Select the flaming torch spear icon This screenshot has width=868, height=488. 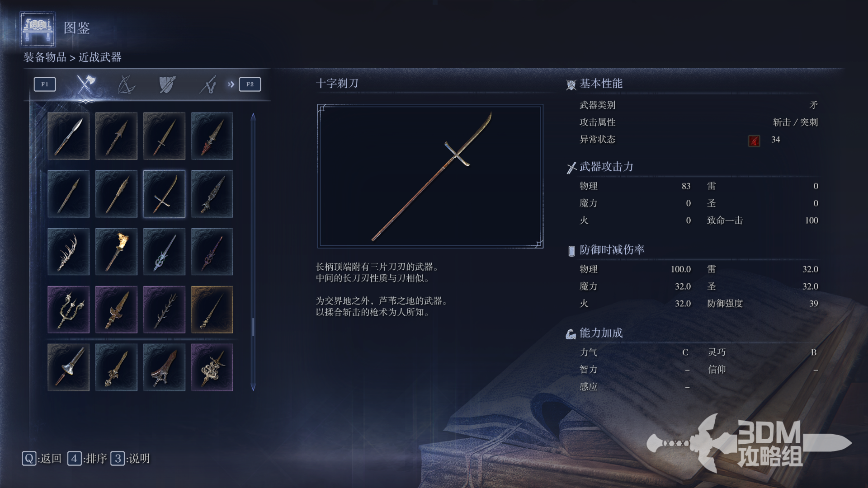click(116, 252)
